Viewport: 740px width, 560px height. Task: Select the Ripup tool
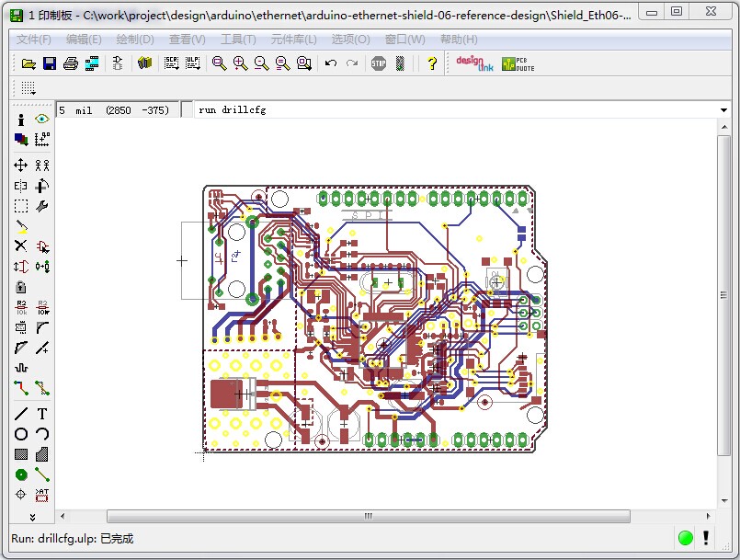pyautogui.click(x=42, y=388)
